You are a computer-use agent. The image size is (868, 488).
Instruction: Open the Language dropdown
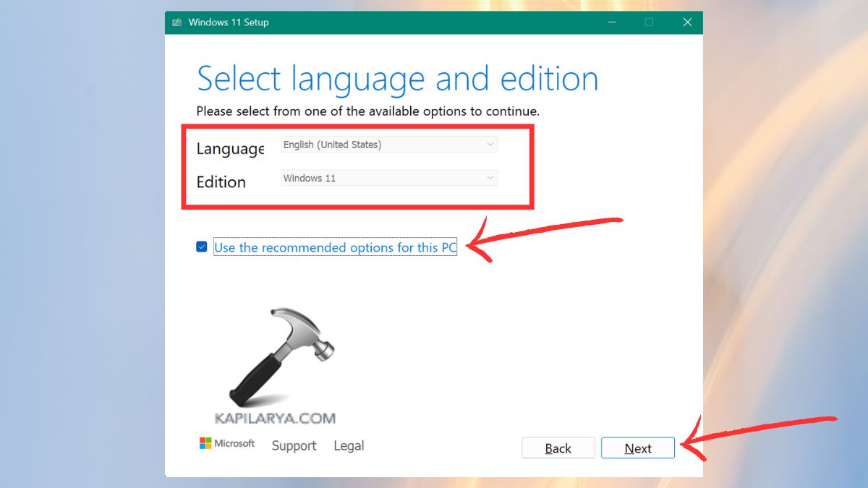(388, 144)
